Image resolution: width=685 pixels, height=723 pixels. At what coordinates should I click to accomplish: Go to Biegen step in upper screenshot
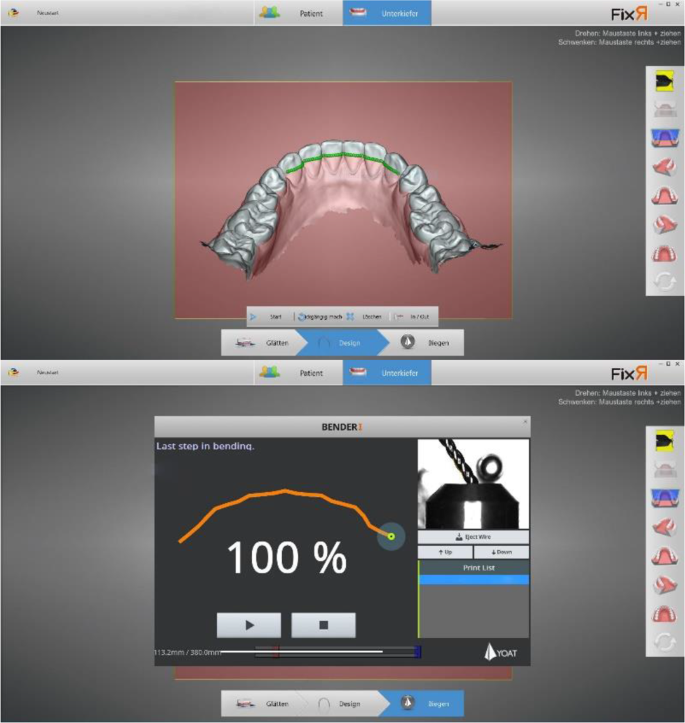(x=425, y=343)
